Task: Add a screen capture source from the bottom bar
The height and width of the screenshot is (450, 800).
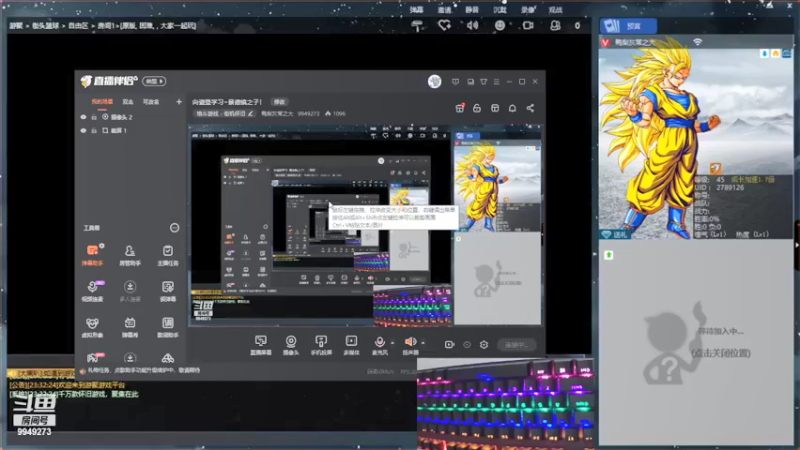Action: [261, 345]
